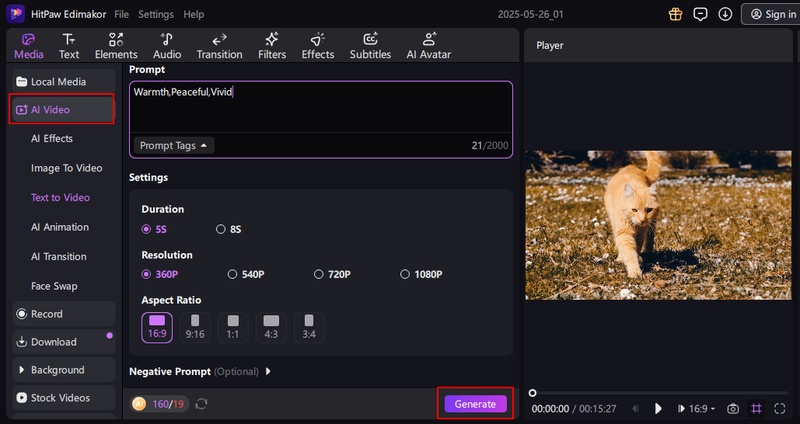The height and width of the screenshot is (424, 800).
Task: Click the project name 2025-05-26_01
Action: (x=531, y=14)
